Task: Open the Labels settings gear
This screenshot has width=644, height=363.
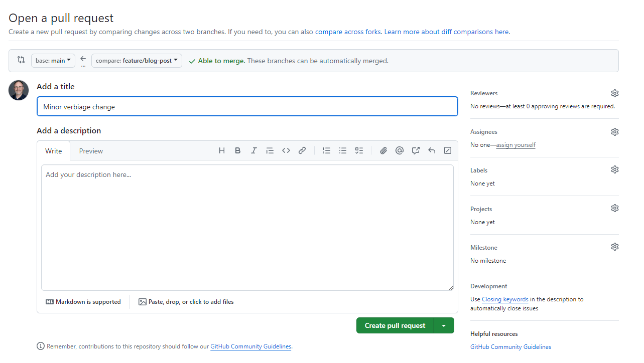Action: pos(614,169)
